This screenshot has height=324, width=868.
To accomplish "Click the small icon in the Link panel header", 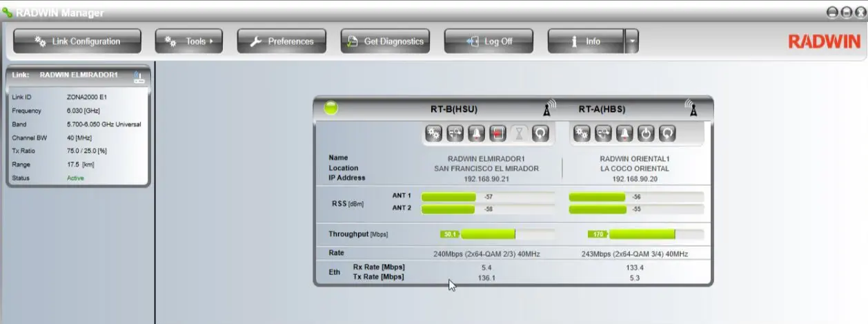I will [139, 76].
